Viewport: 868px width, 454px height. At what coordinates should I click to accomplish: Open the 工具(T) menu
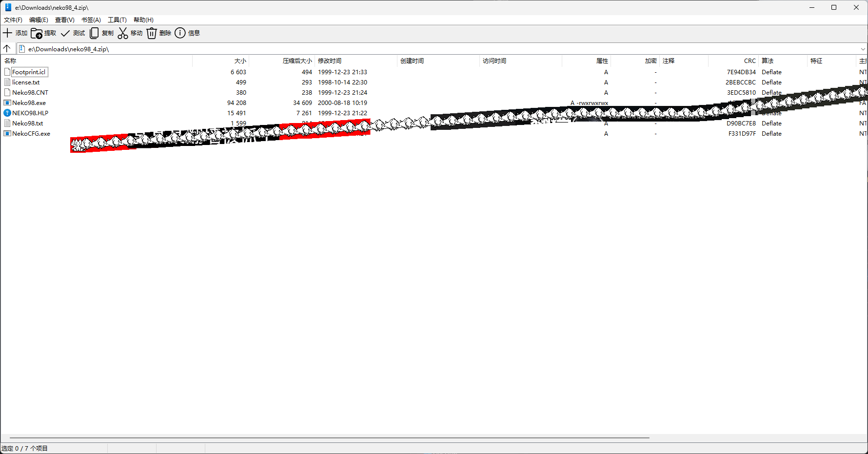point(117,20)
